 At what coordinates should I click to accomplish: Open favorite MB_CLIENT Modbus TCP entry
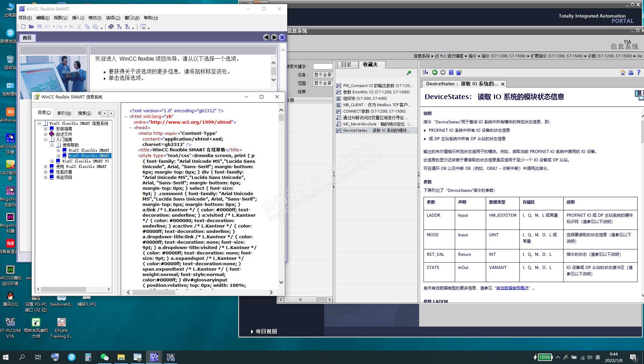click(x=377, y=105)
